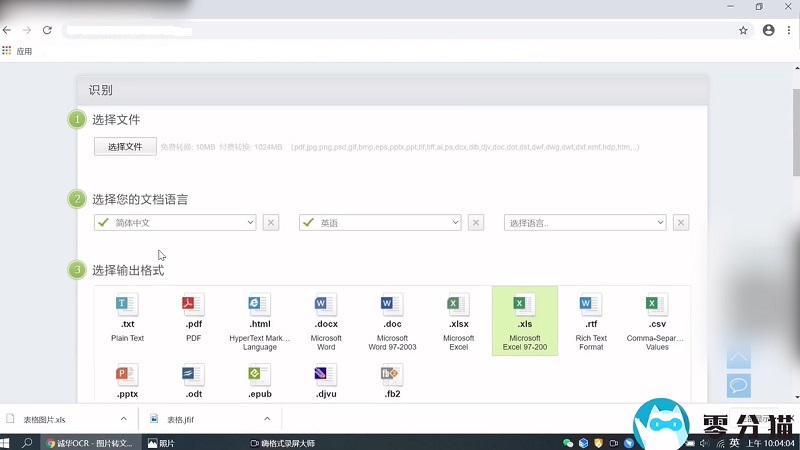Pick the .pptx output format icon
This screenshot has height=450, width=800.
click(x=127, y=376)
